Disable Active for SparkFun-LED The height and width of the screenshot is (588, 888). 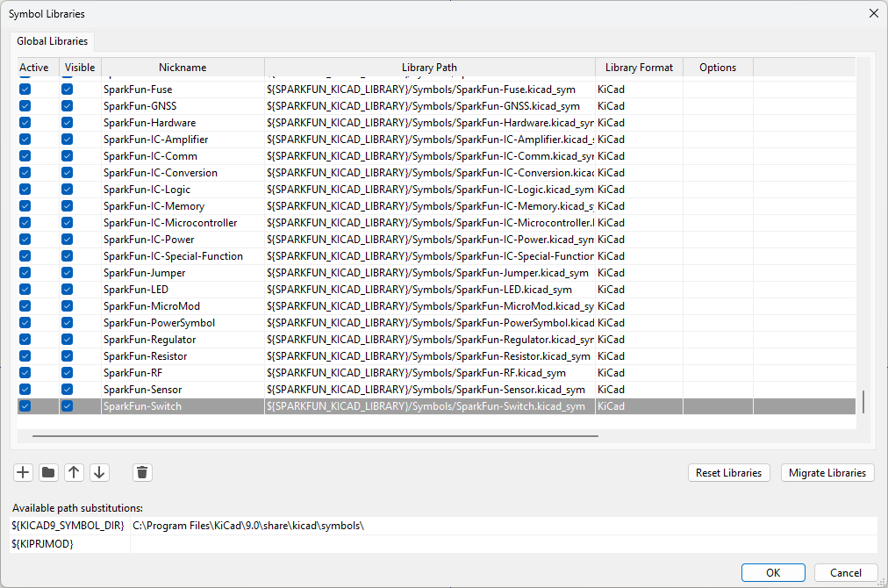25,290
